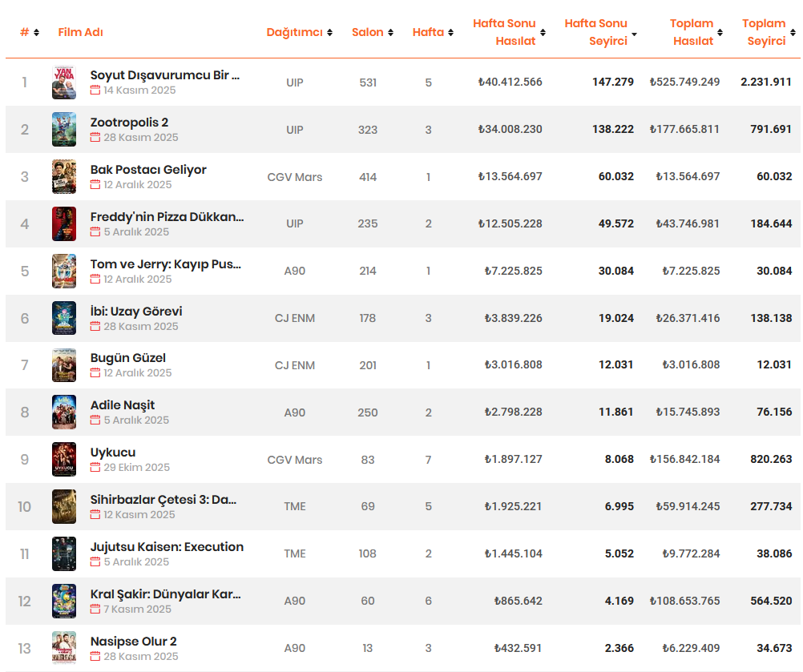Click the Uykucu movie poster
This screenshot has height=672, width=803.
pos(64,460)
